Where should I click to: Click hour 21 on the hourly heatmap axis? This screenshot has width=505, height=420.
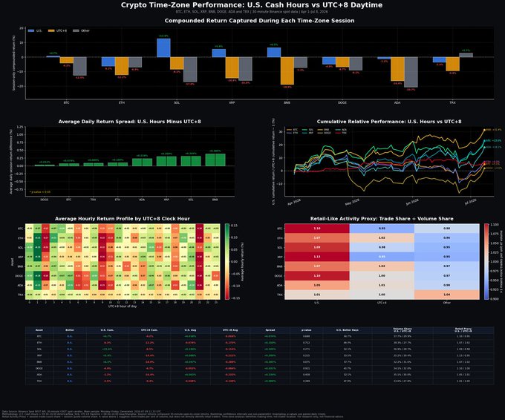pyautogui.click(x=200, y=303)
